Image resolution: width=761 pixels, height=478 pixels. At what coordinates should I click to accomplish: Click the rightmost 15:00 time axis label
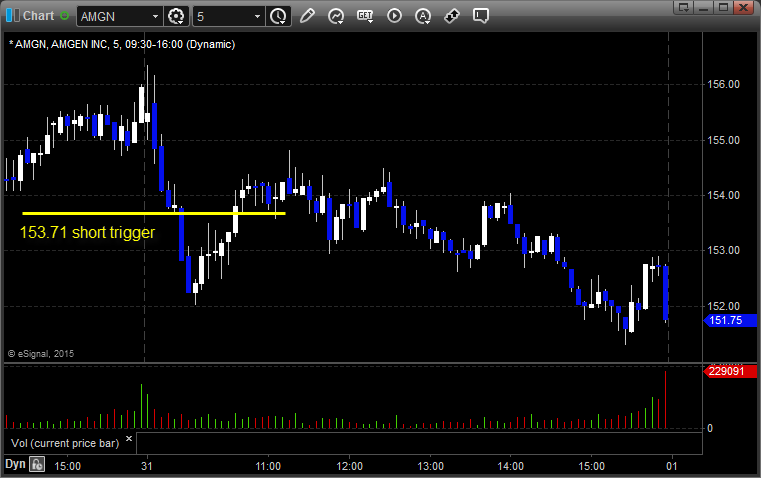[x=592, y=466]
